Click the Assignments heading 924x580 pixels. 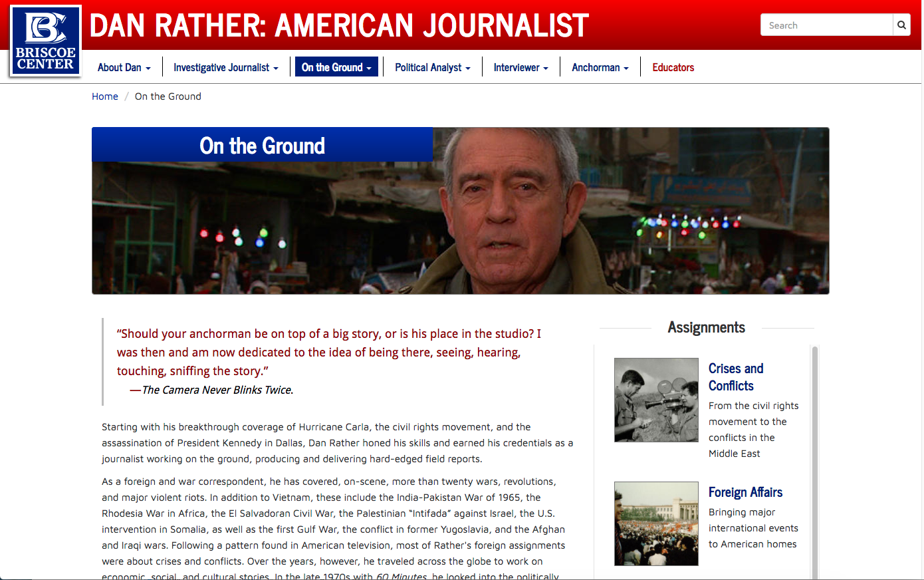click(x=707, y=327)
